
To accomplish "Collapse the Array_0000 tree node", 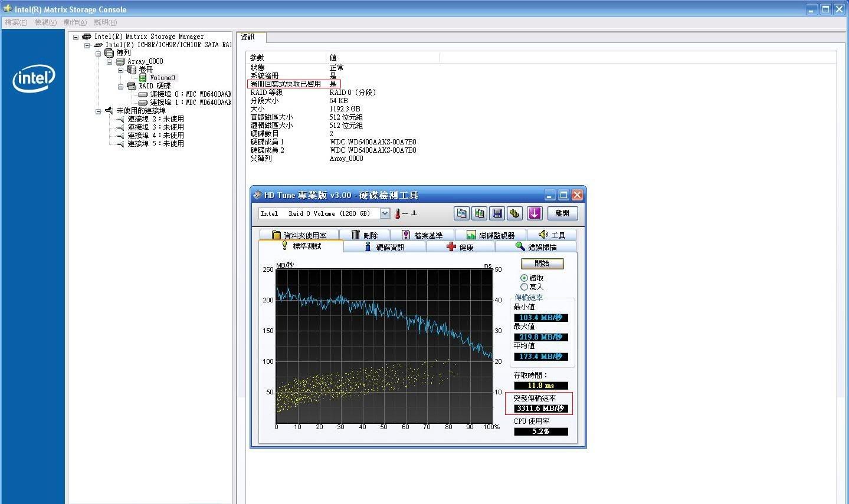I will [x=110, y=61].
